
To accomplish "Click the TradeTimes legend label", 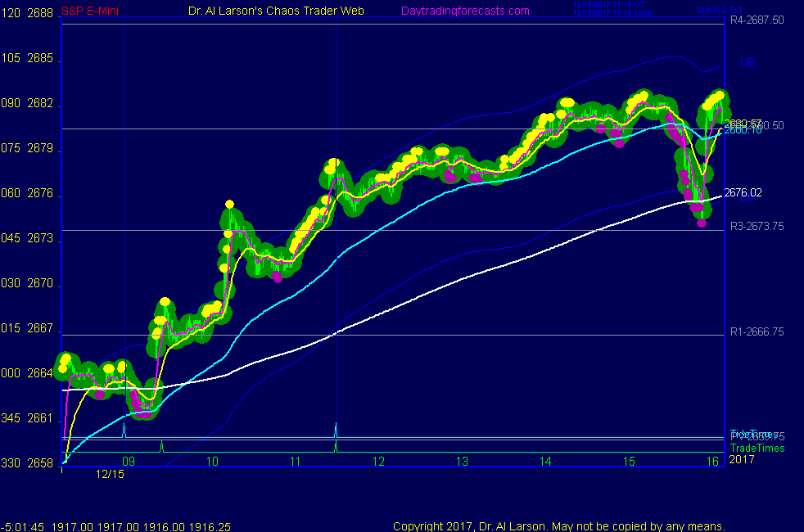I will (x=757, y=448).
